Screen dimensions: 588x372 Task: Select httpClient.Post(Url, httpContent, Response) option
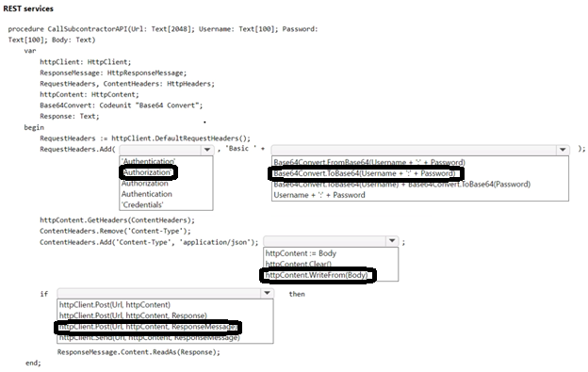pos(133,315)
